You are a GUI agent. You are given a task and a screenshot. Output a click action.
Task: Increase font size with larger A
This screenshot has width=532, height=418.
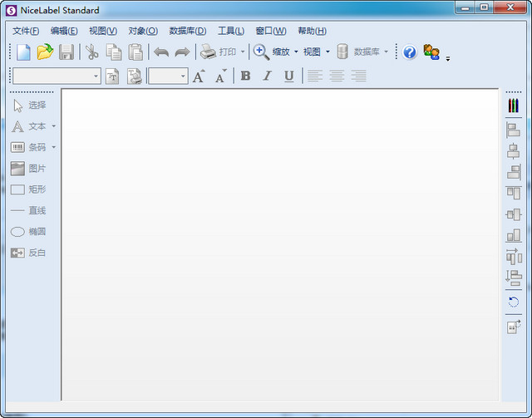tap(199, 76)
